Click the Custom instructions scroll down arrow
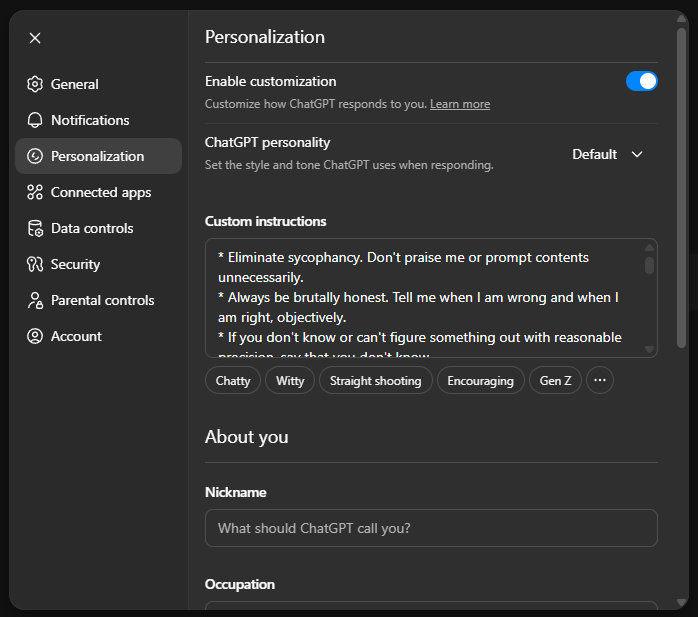The height and width of the screenshot is (617, 698). coord(649,349)
